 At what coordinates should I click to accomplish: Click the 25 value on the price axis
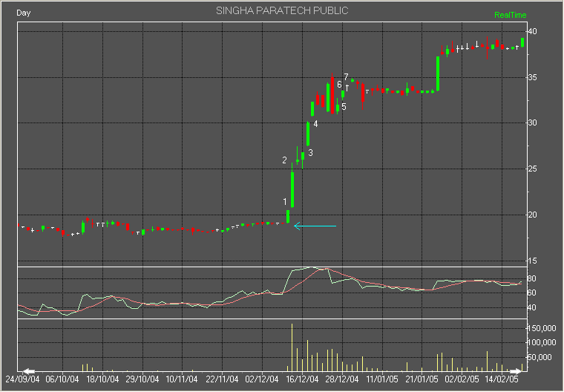click(532, 169)
